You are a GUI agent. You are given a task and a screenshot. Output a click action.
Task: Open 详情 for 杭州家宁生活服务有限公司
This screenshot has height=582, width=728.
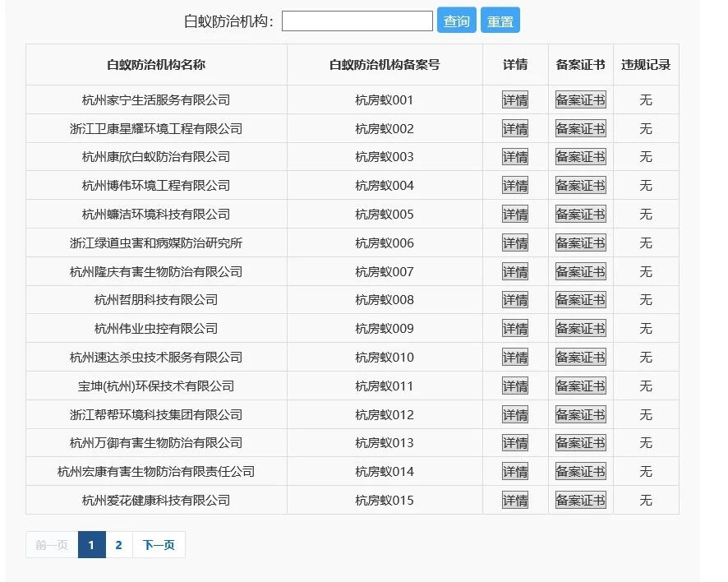click(x=515, y=99)
